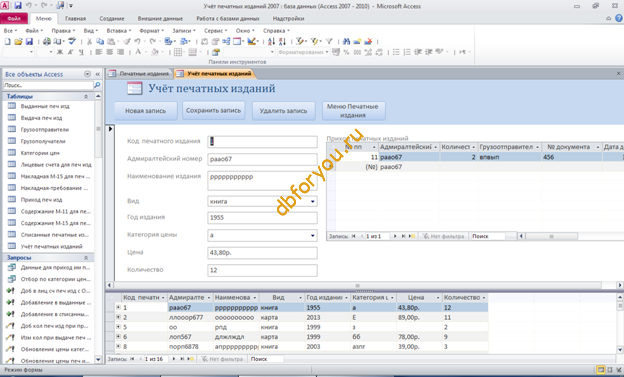
Task: Open the Надстройки ribbon tab
Action: pyautogui.click(x=288, y=18)
